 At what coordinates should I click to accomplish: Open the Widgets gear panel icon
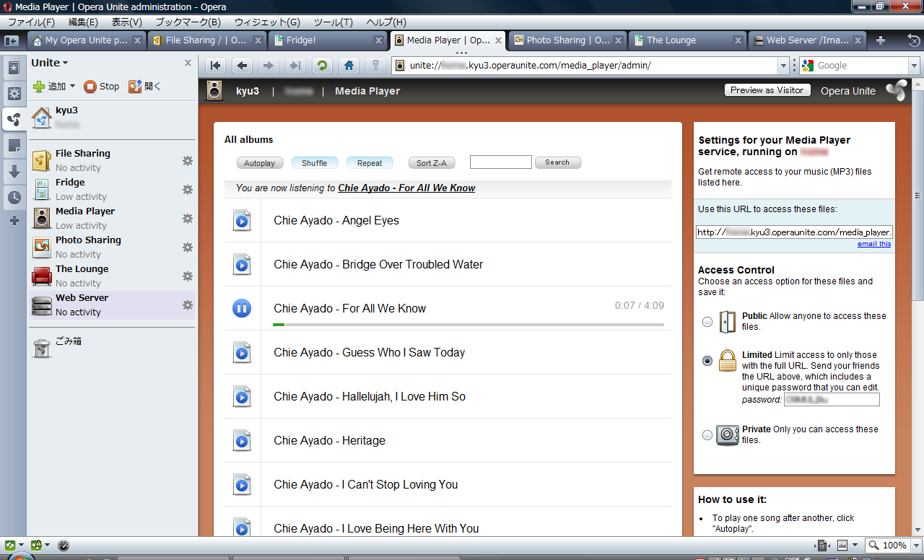(14, 93)
